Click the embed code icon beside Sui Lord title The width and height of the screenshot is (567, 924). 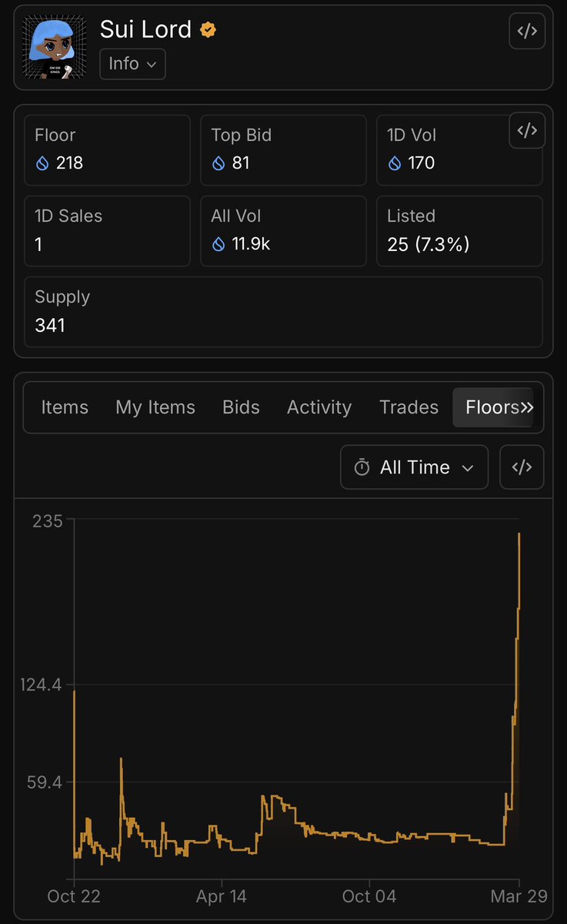point(527,32)
